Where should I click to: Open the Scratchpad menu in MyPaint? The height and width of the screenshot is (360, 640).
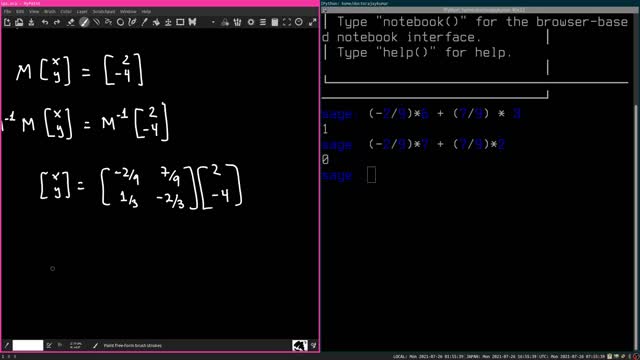tap(104, 11)
